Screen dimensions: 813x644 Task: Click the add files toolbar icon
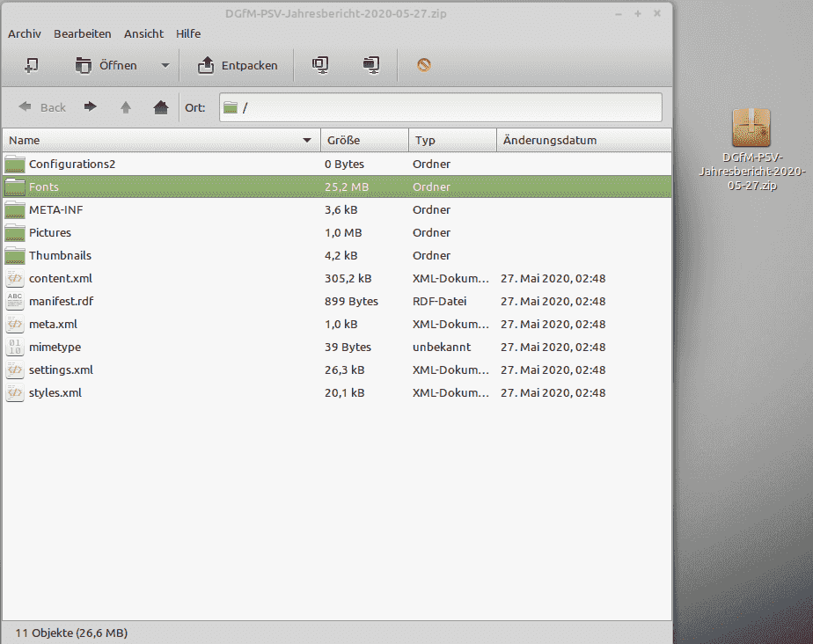(x=320, y=65)
